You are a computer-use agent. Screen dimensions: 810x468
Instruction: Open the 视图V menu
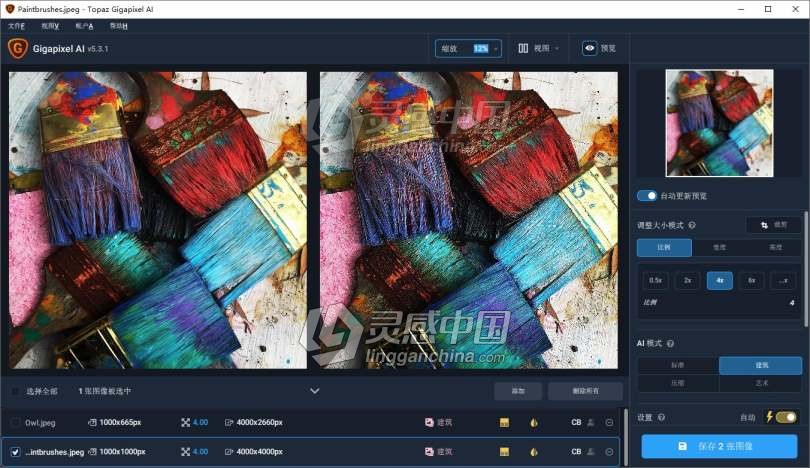[x=50, y=26]
